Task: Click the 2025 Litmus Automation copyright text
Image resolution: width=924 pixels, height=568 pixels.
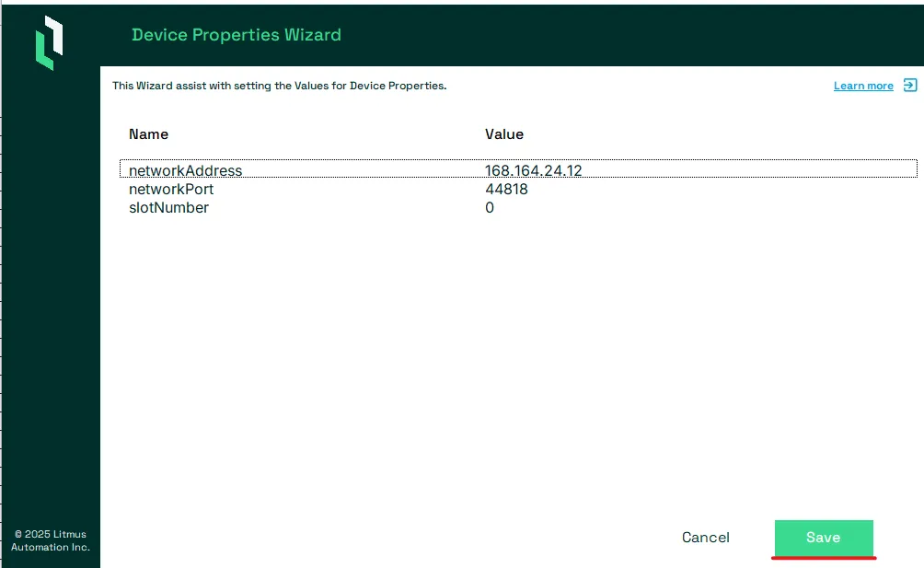Action: pos(50,540)
